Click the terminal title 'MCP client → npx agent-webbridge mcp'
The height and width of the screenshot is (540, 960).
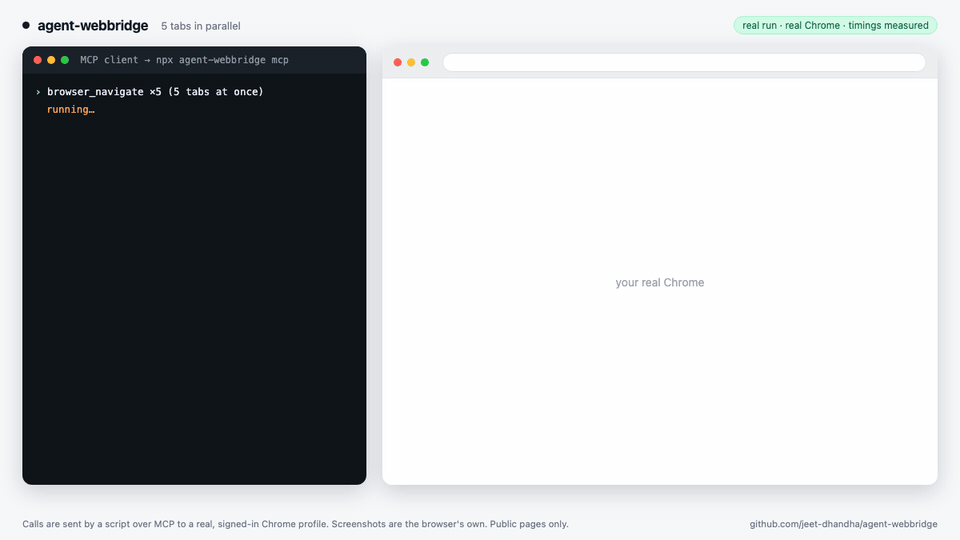[184, 60]
